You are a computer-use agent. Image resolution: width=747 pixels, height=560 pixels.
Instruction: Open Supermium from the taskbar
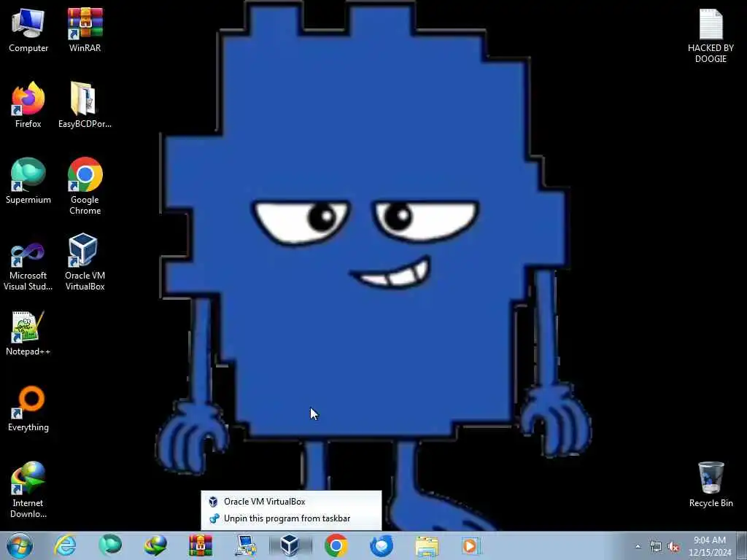[x=110, y=545]
